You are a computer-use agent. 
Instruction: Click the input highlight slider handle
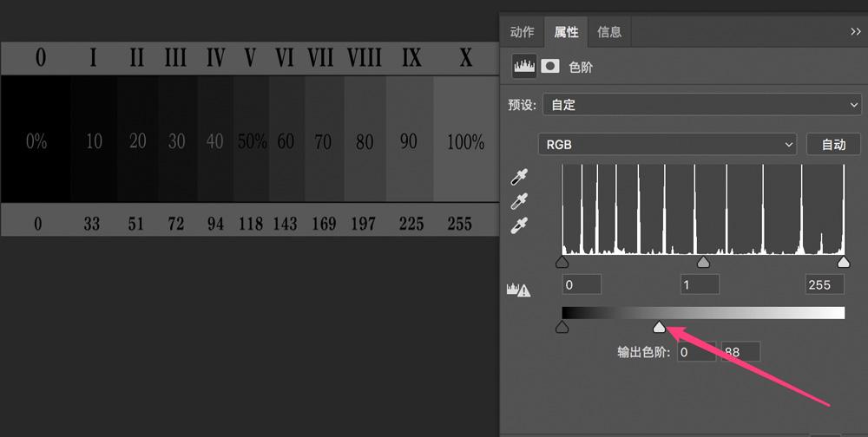pos(844,262)
